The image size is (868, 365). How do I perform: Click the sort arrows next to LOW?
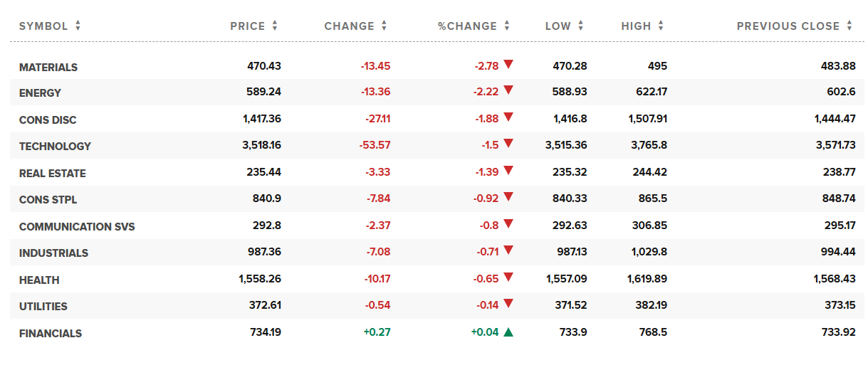[581, 26]
